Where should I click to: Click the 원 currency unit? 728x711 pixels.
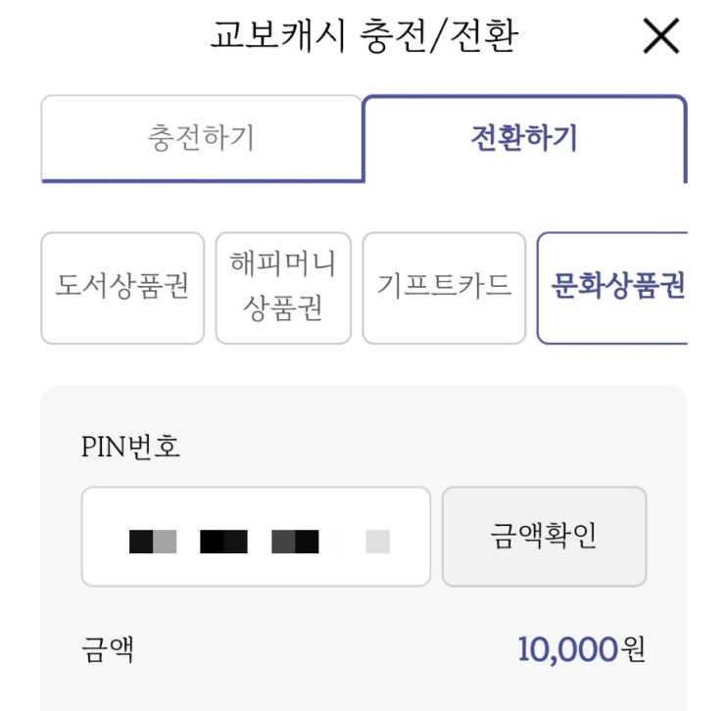[x=633, y=648]
